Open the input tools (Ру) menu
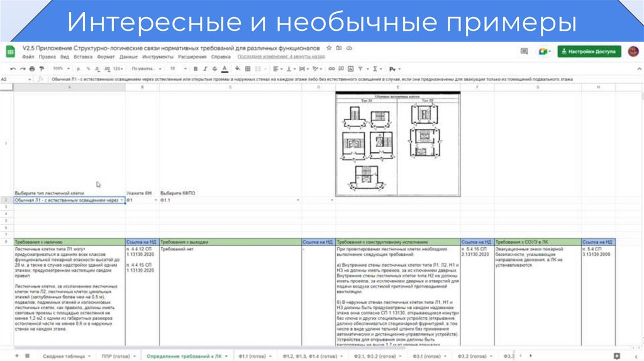The image size is (644, 361). click(x=395, y=69)
